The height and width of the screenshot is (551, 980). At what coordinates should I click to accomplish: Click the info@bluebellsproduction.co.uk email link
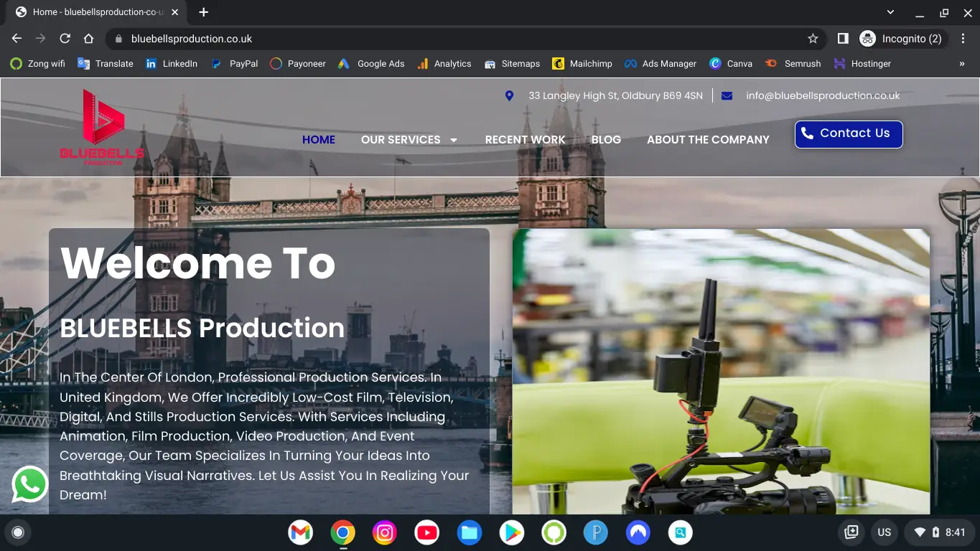pos(822,95)
